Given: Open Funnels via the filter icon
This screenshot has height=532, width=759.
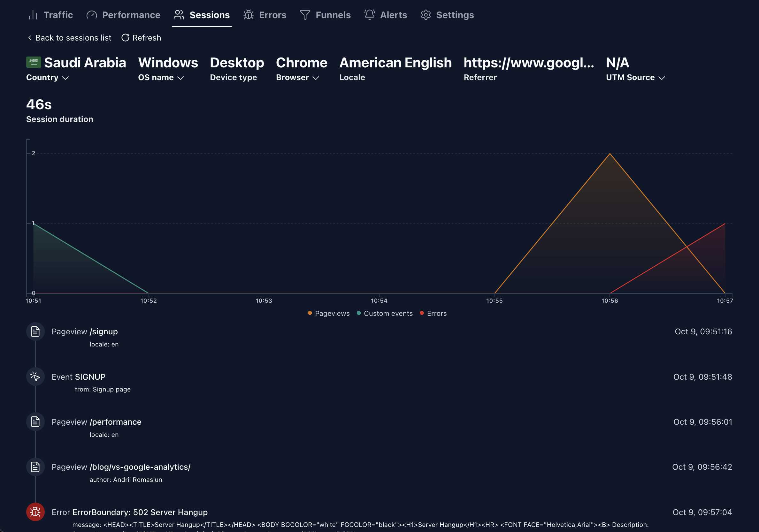Looking at the screenshot, I should click(x=305, y=15).
